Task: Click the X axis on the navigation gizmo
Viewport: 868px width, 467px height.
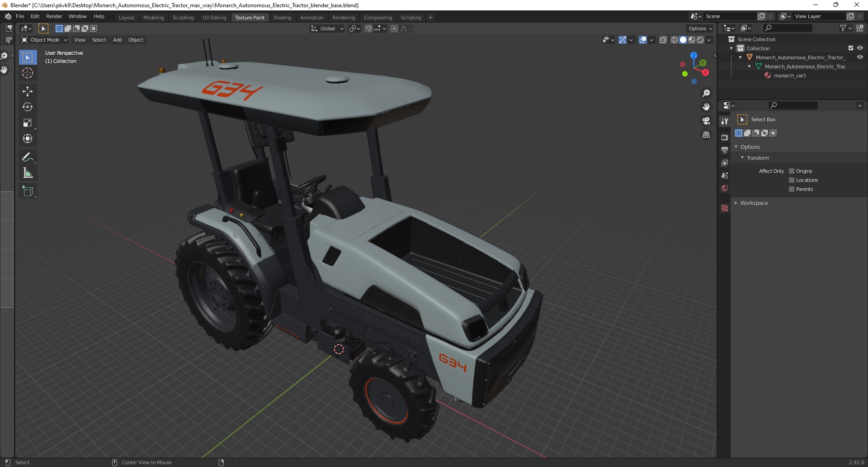Action: pyautogui.click(x=705, y=72)
